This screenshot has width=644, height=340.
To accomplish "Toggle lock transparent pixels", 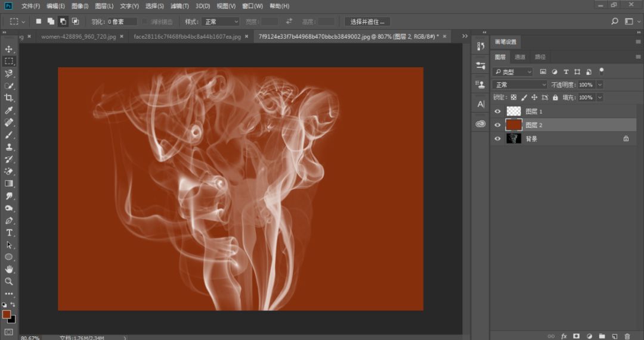I will [x=513, y=98].
